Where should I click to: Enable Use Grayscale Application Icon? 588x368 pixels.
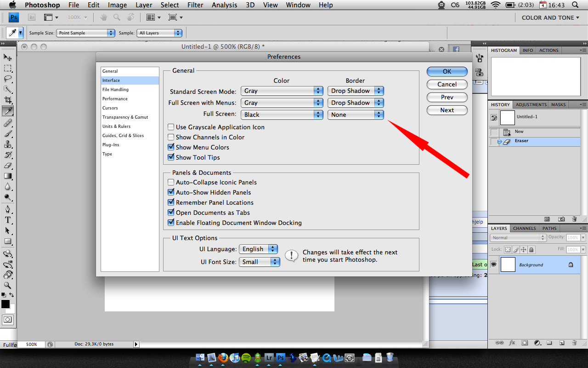click(171, 127)
